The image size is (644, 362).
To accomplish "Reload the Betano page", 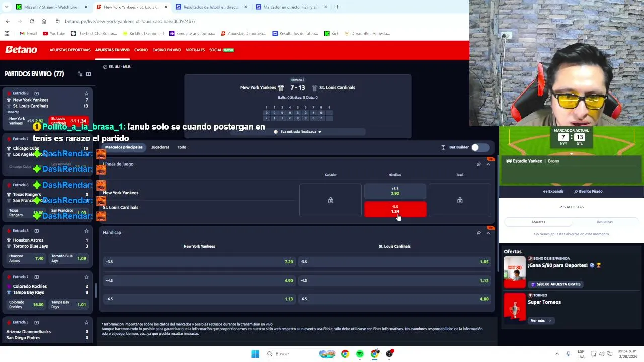I will click(x=32, y=21).
